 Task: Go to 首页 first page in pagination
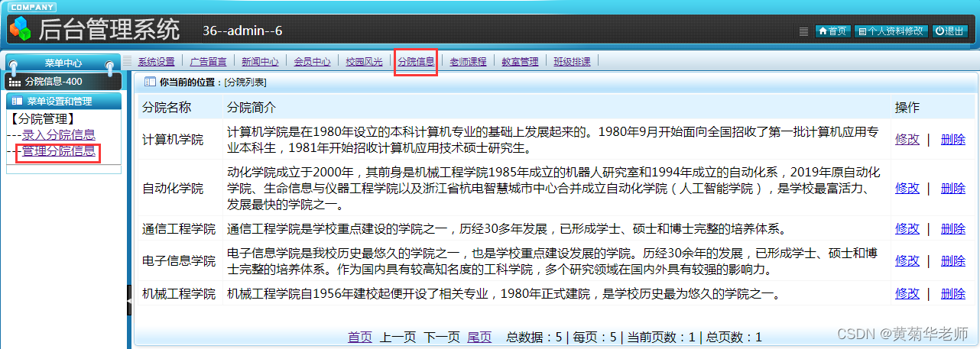coord(360,337)
